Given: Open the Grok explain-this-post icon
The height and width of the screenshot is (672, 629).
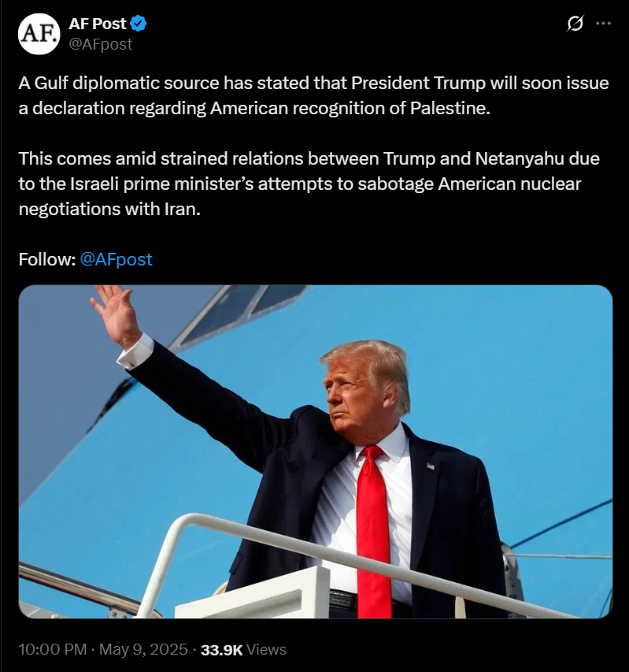Looking at the screenshot, I should point(574,23).
